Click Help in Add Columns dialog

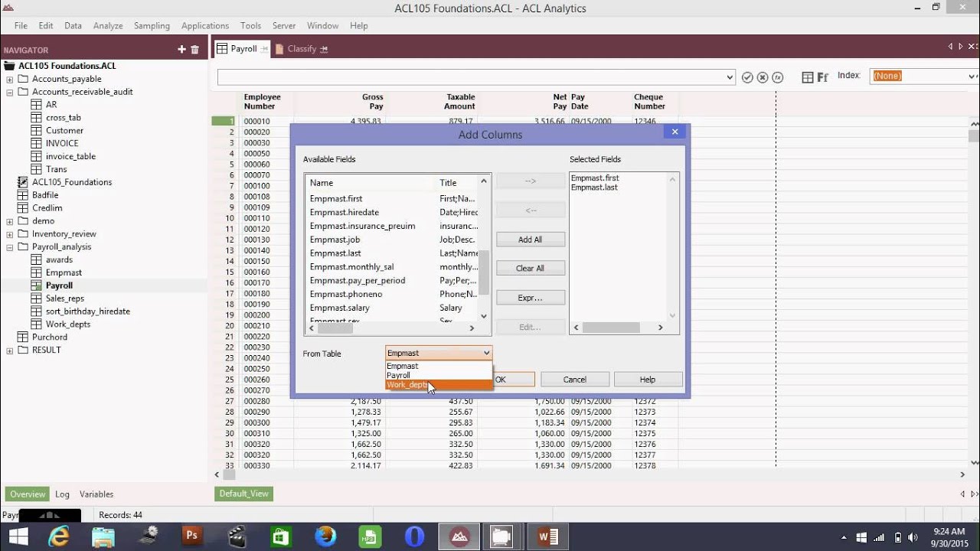click(x=648, y=380)
